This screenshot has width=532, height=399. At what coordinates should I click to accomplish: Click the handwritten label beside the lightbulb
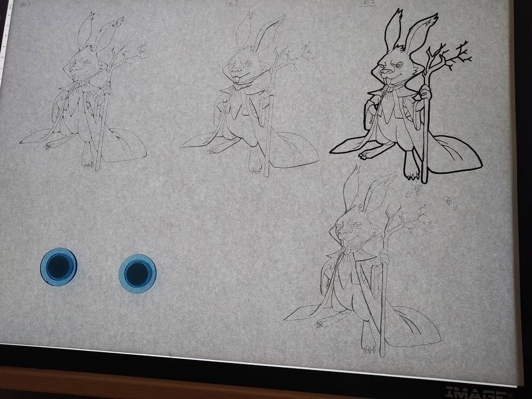click(x=449, y=203)
